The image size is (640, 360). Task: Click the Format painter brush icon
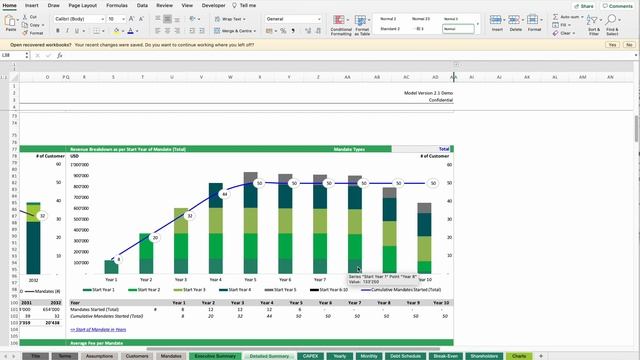point(25,33)
